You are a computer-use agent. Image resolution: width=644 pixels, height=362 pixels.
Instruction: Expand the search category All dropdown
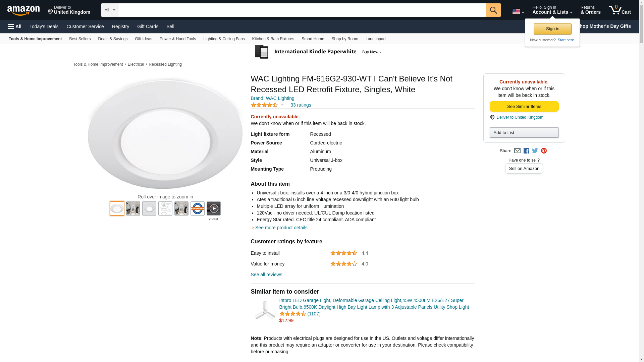109,10
